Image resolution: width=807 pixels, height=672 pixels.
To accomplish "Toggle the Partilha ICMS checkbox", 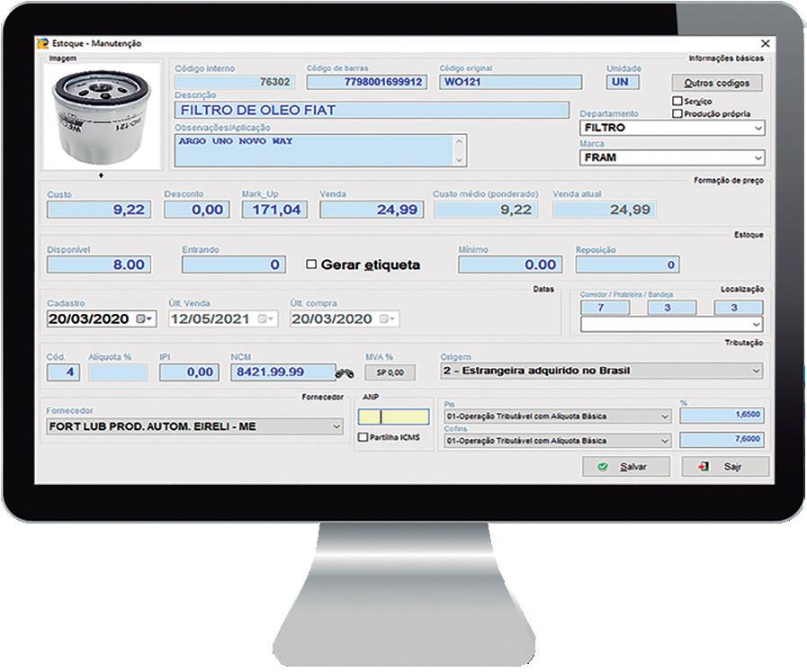I will 363,437.
